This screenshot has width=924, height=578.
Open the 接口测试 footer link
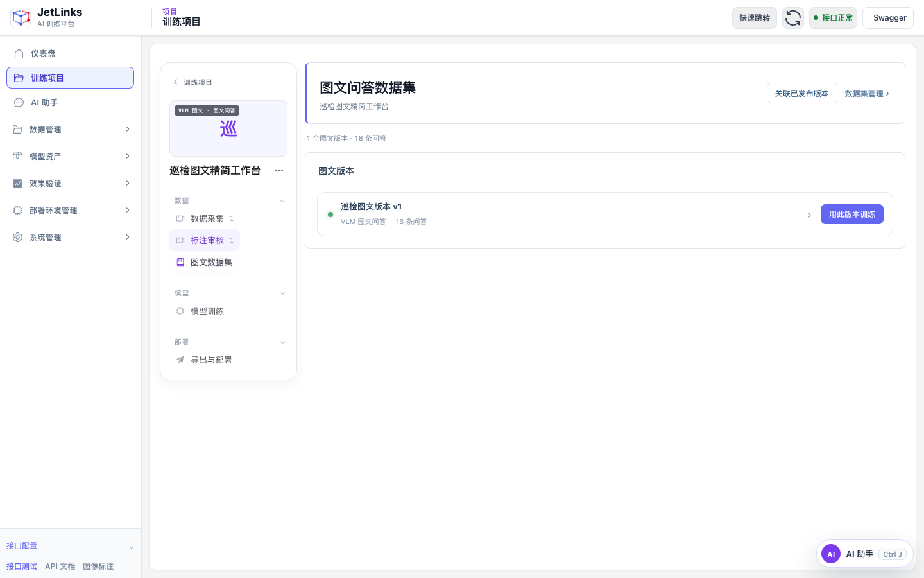(22, 566)
